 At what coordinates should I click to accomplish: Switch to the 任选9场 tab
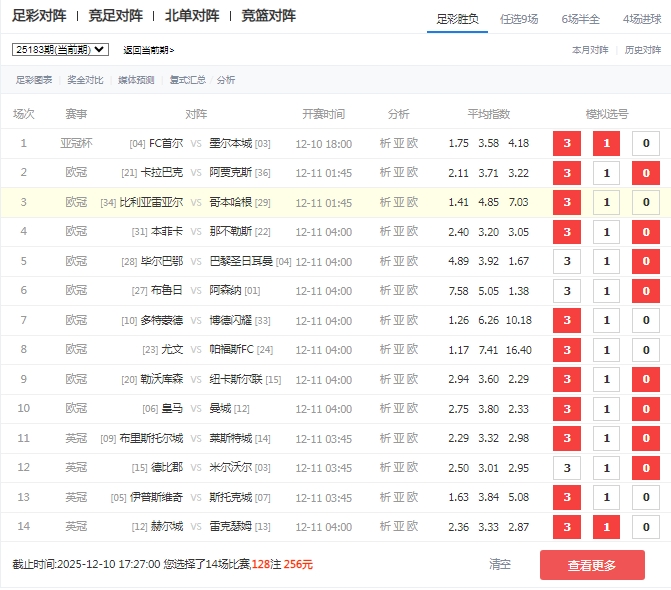(x=525, y=19)
